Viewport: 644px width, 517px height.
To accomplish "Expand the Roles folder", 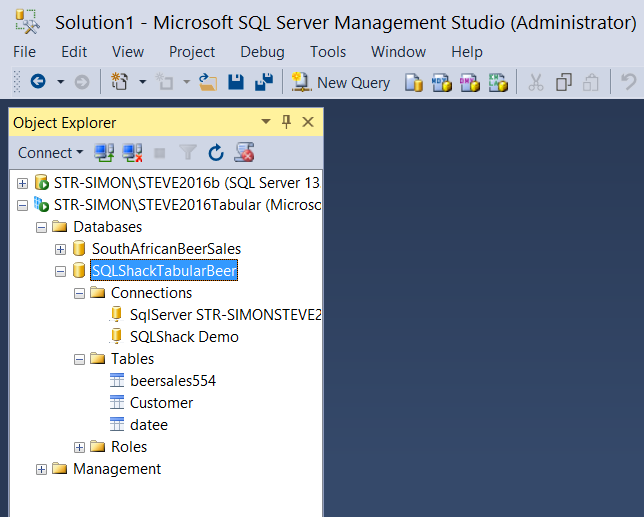I will click(79, 447).
